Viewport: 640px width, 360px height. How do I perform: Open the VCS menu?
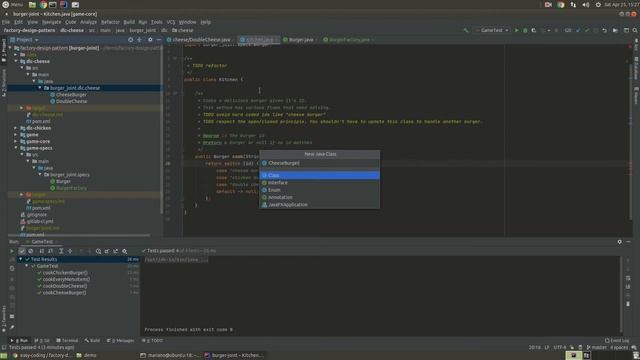[171, 22]
